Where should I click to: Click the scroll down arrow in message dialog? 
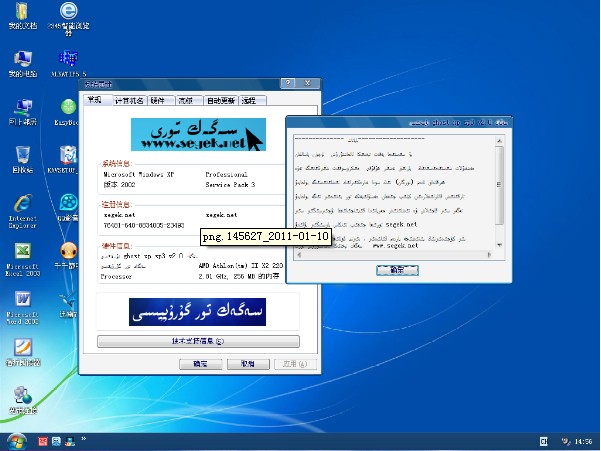499,245
